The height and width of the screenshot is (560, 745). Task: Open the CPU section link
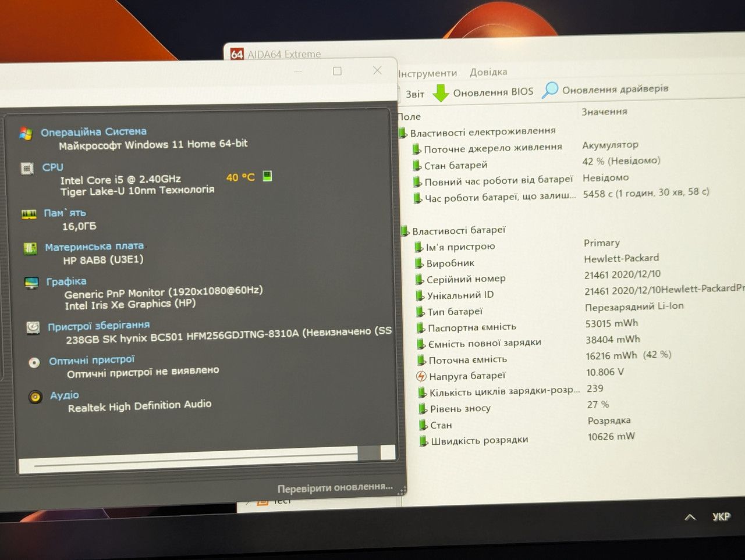click(53, 167)
